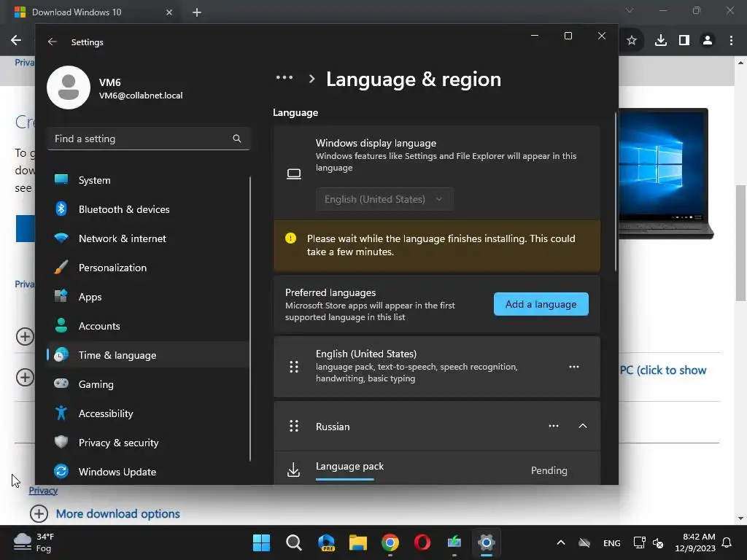Open File Explorer from taskbar
Screen dimensions: 747x560
point(358,542)
